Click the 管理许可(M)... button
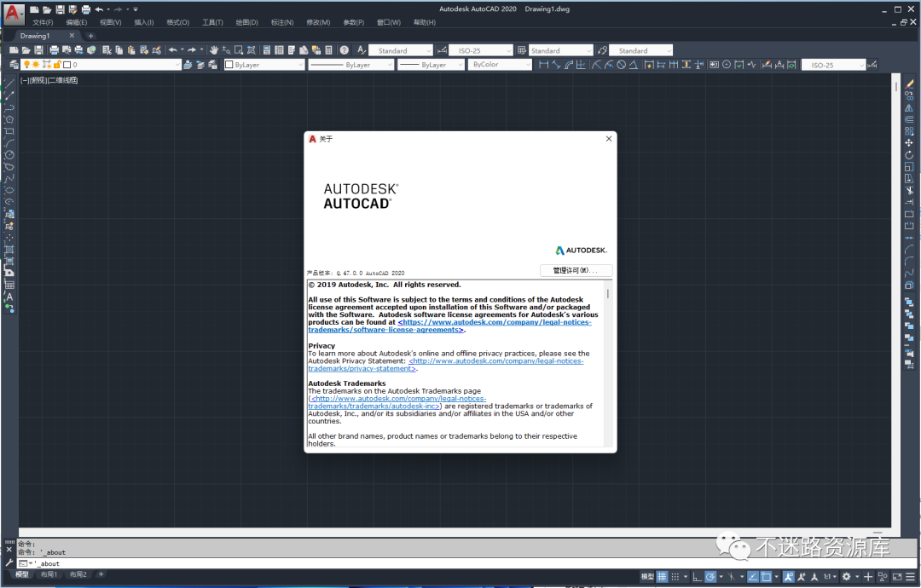921x588 pixels. click(576, 270)
